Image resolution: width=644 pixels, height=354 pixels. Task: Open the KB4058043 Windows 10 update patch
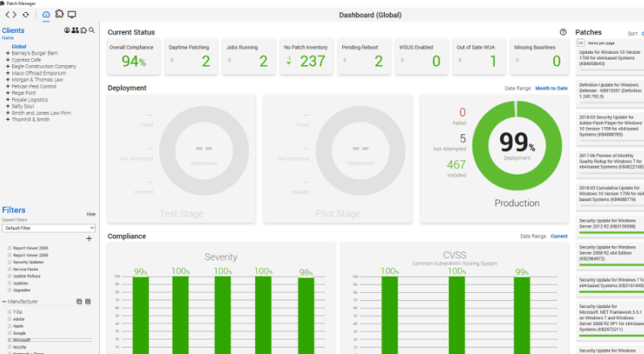tap(609, 58)
